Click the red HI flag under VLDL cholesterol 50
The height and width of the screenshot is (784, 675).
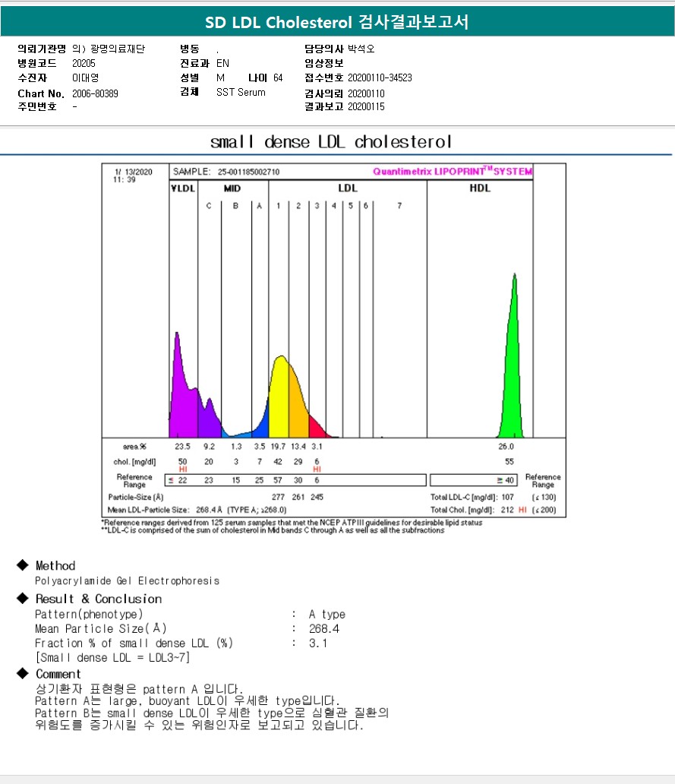[182, 469]
